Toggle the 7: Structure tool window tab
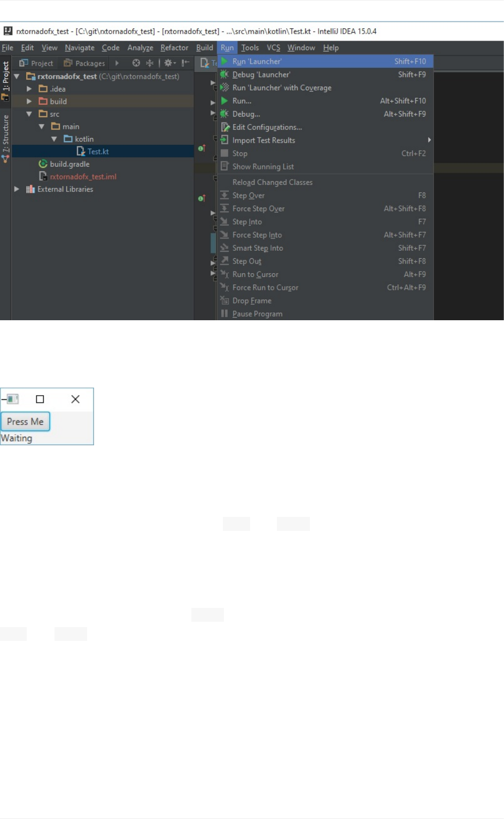This screenshot has width=504, height=819. tap(6, 138)
